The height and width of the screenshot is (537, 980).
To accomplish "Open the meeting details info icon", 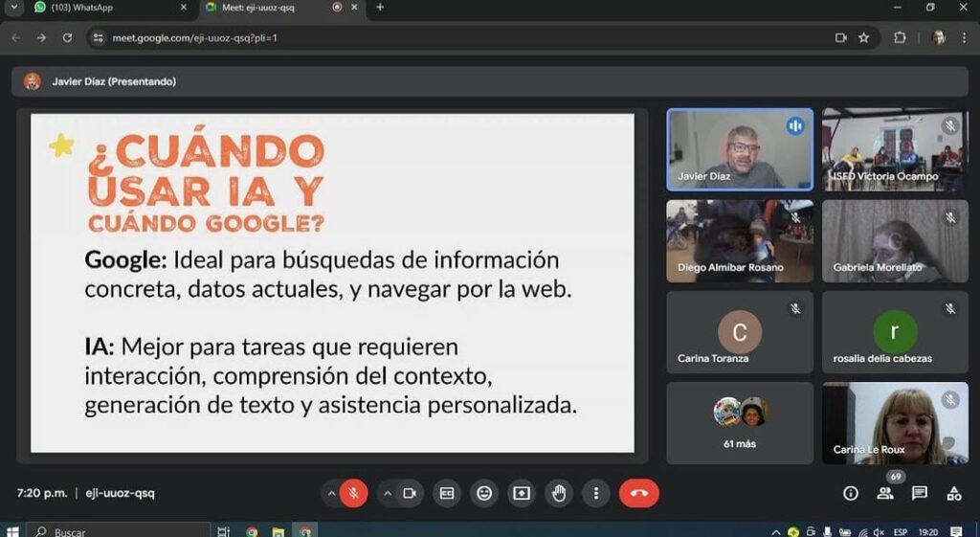I will coord(851,493).
